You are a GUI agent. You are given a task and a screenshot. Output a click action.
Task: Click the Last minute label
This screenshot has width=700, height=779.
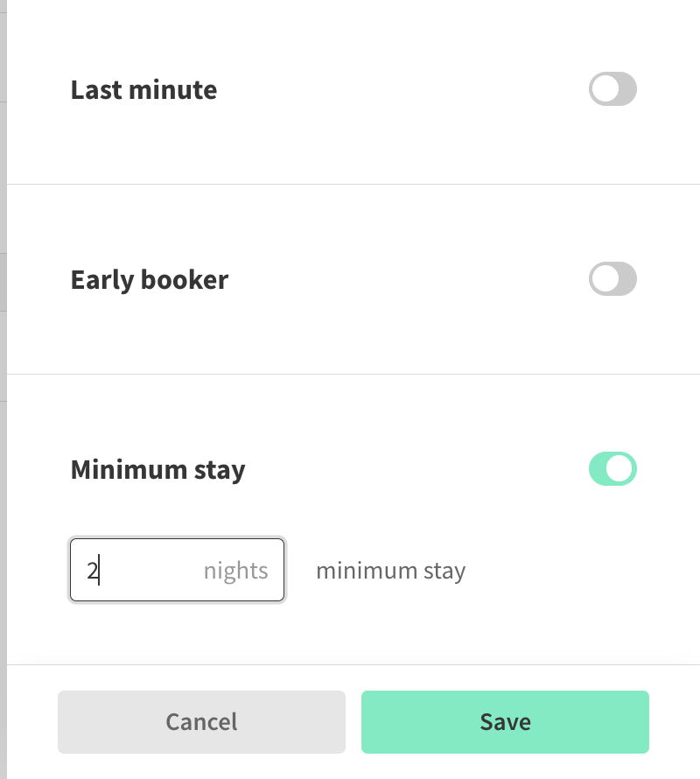[x=143, y=90]
